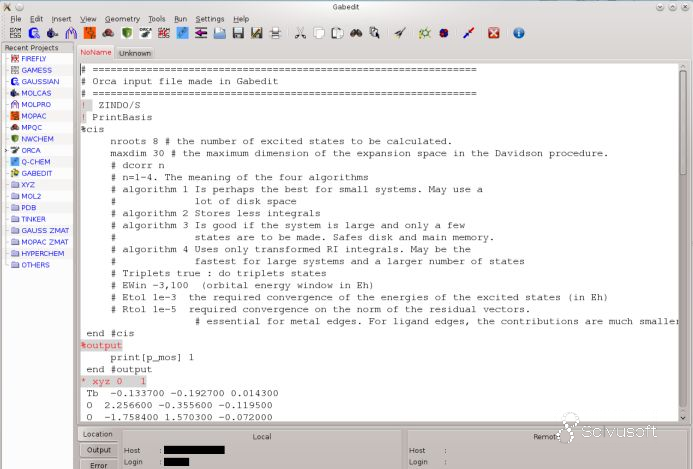The height and width of the screenshot is (469, 693).
Task: Click the scissors cut icon
Action: pos(300,33)
